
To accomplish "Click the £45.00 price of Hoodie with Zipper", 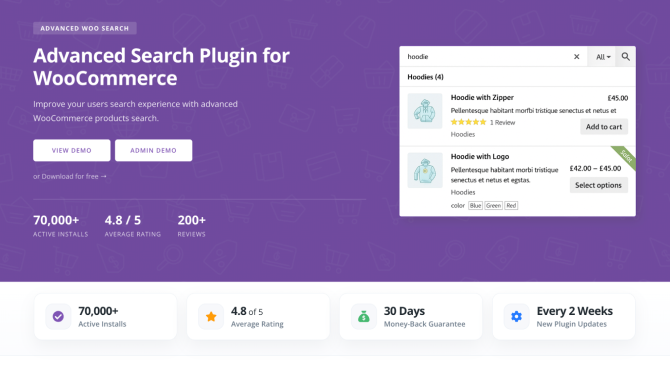I will (x=618, y=98).
